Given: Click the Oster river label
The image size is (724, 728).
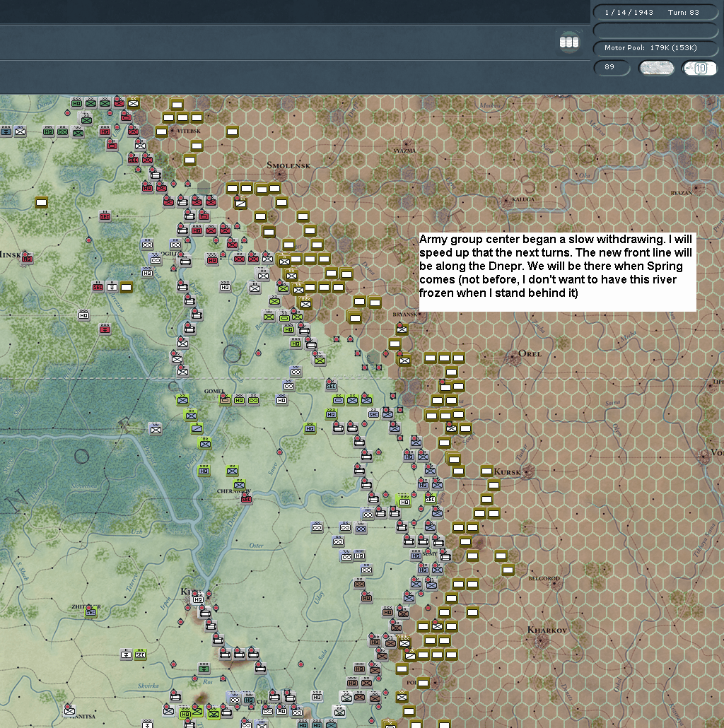Looking at the screenshot, I should click(257, 546).
